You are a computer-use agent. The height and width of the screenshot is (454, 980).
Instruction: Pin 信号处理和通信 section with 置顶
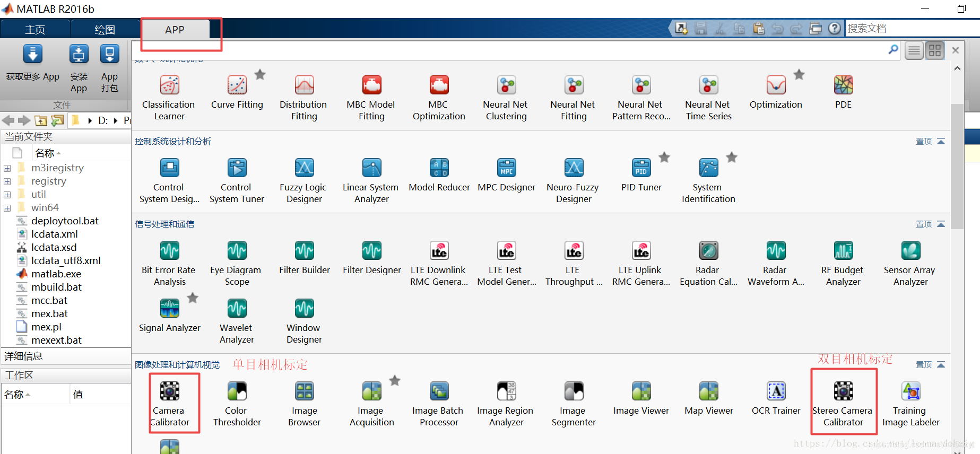click(924, 224)
